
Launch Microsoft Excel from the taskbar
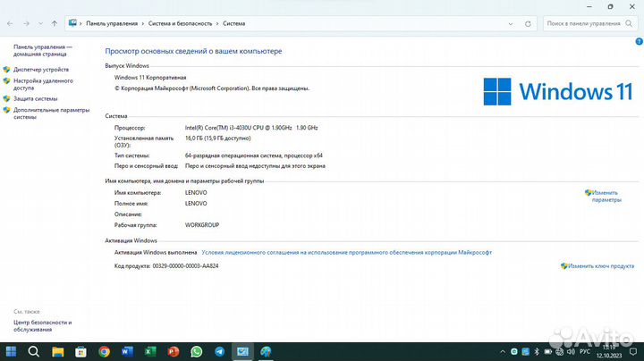coord(150,351)
